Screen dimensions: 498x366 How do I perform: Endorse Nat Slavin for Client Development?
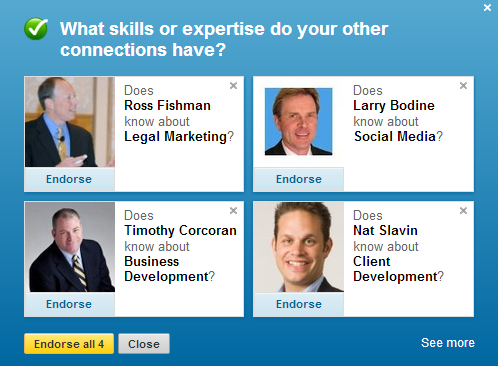(299, 304)
